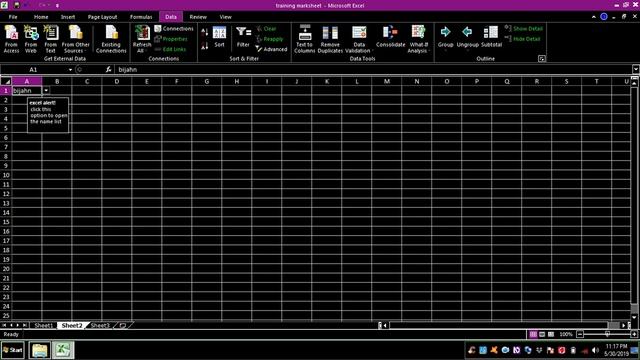
Task: Click Group outline button
Action: pos(445,38)
